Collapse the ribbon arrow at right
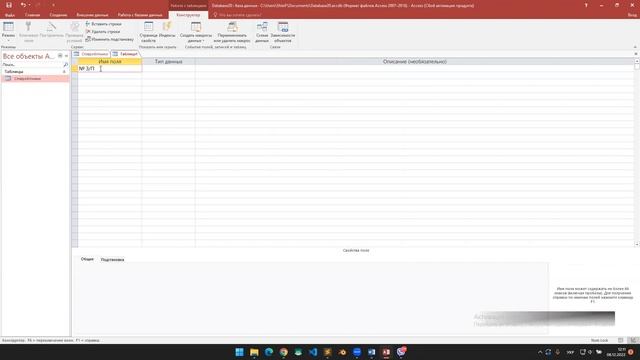 pyautogui.click(x=635, y=47)
